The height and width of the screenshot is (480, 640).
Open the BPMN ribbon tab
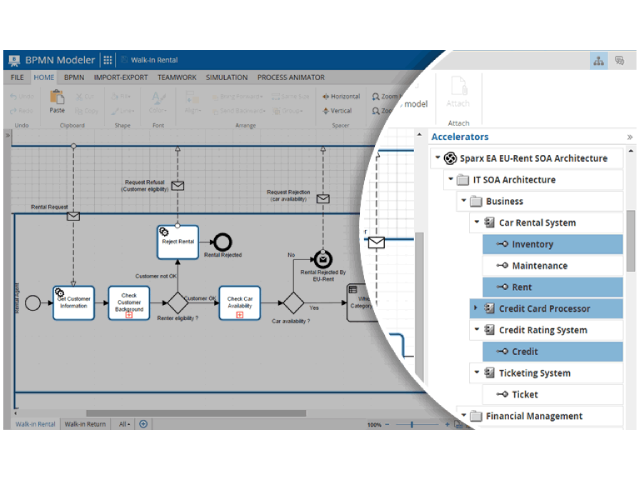click(x=74, y=77)
